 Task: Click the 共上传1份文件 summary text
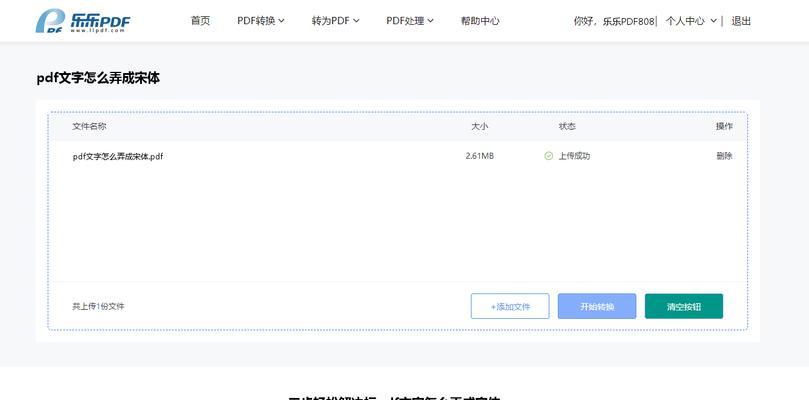98,306
